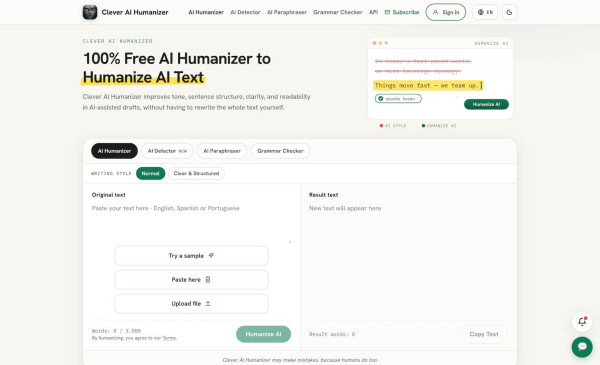The image size is (600, 365).
Task: Click the globe icon beside EN
Action: [481, 12]
